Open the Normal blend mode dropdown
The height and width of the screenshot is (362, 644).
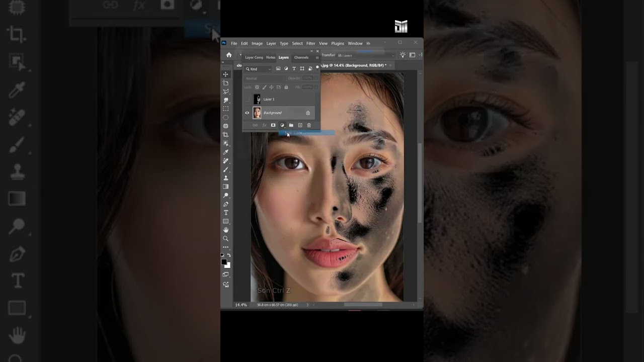[264, 78]
